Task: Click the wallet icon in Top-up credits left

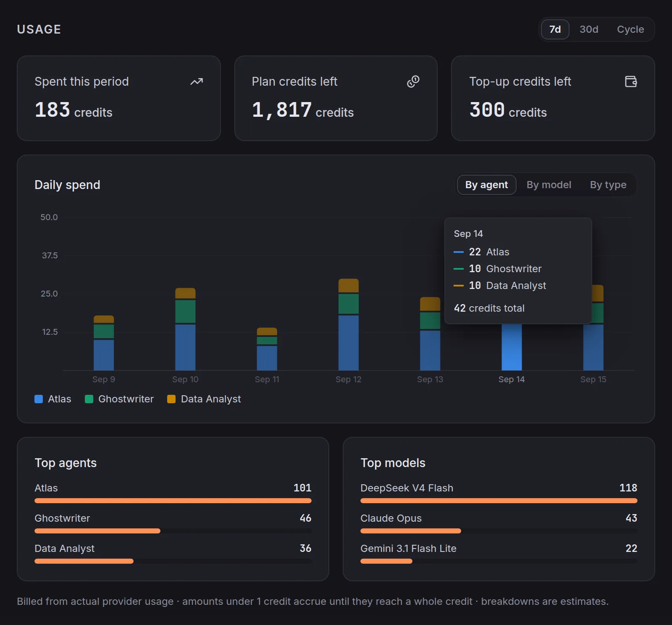Action: coord(631,81)
